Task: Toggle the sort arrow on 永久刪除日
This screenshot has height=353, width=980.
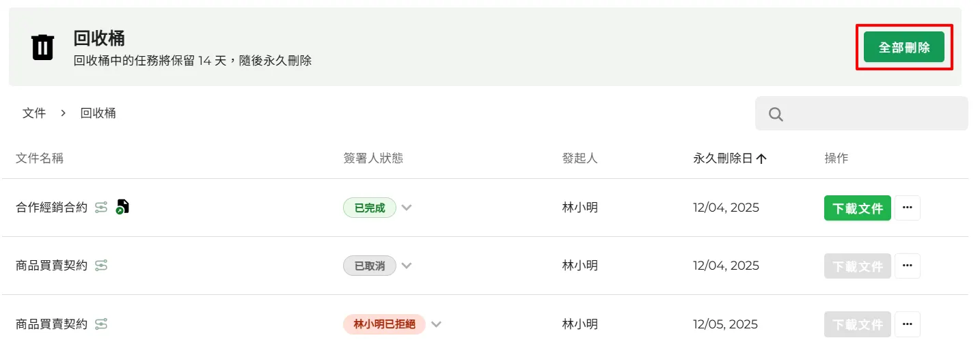Action: [x=761, y=158]
